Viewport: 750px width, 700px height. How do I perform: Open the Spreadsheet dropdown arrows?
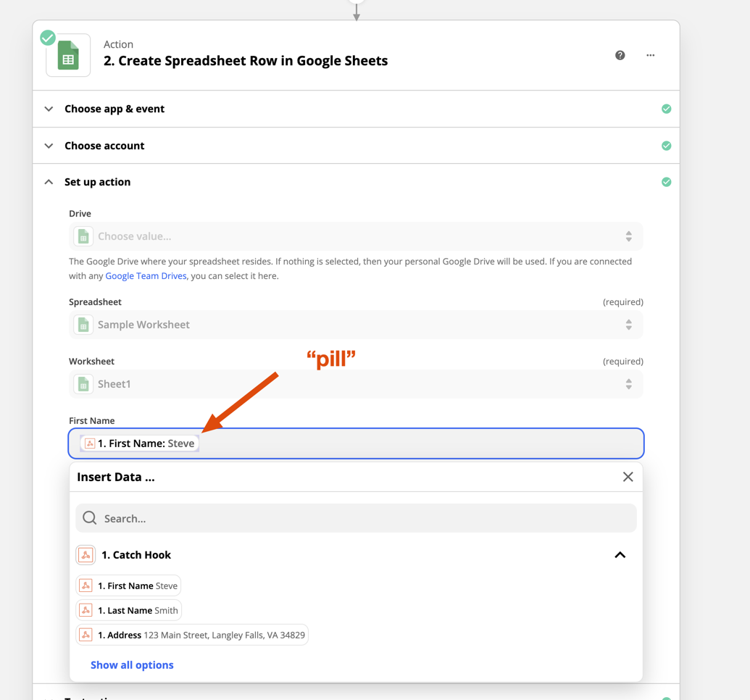(628, 325)
